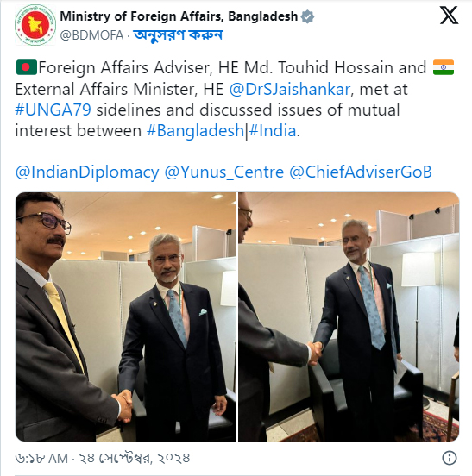The height and width of the screenshot is (476, 472).
Task: Click the Ministry of Foreign Affairs profile avatar
Action: click(x=35, y=25)
